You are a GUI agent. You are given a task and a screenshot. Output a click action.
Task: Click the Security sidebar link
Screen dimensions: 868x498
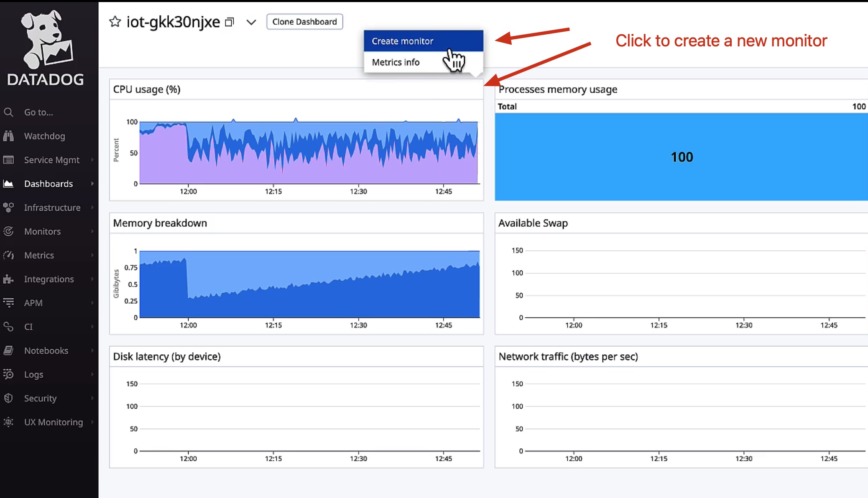pos(40,398)
